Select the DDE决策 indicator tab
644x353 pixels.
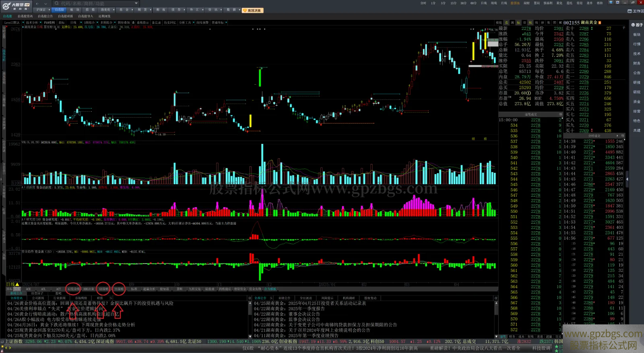click(x=89, y=289)
